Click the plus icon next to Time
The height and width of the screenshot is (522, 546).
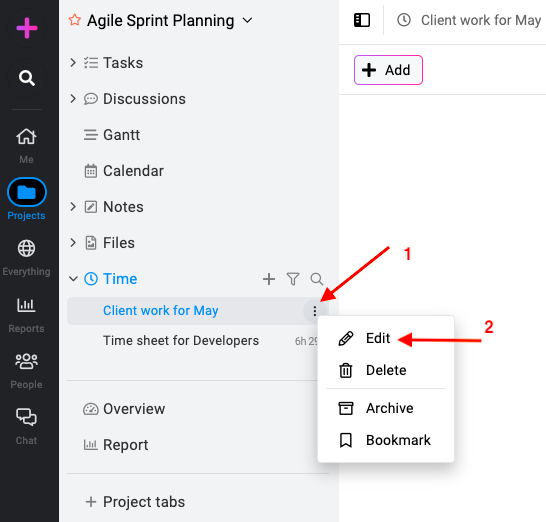(269, 279)
